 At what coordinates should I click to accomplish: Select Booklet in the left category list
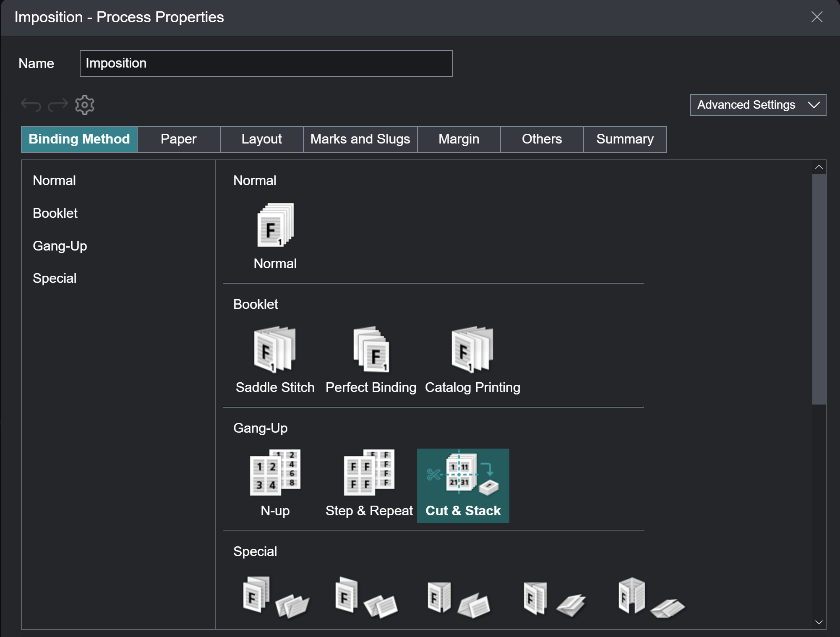(55, 213)
